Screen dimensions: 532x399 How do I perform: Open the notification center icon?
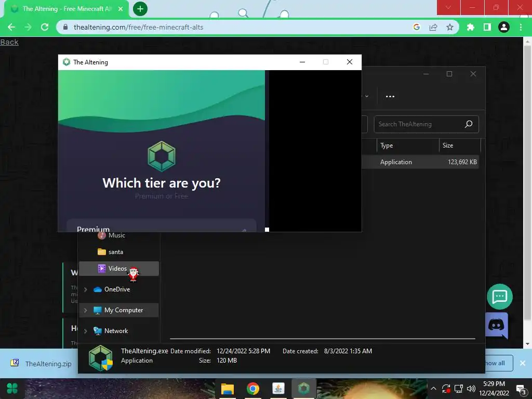pyautogui.click(x=521, y=389)
